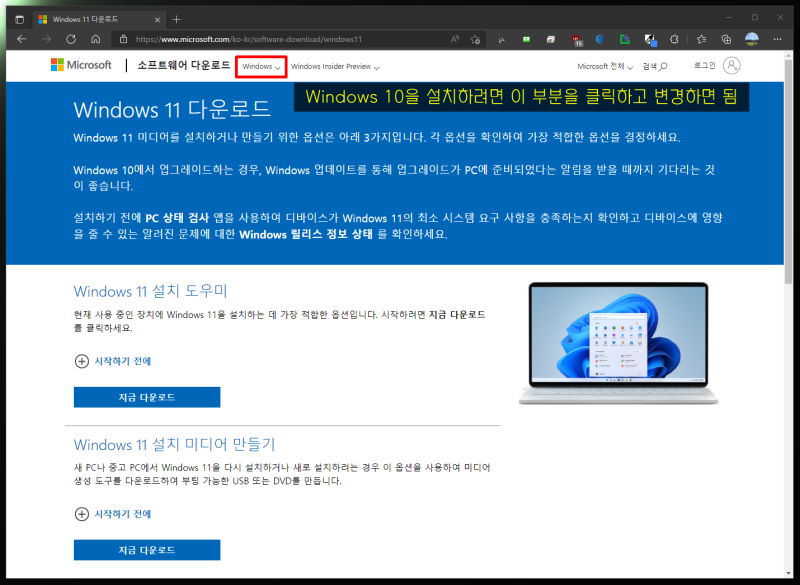The width and height of the screenshot is (800, 585).
Task: Open Edge settings and more menu
Action: coord(777,39)
